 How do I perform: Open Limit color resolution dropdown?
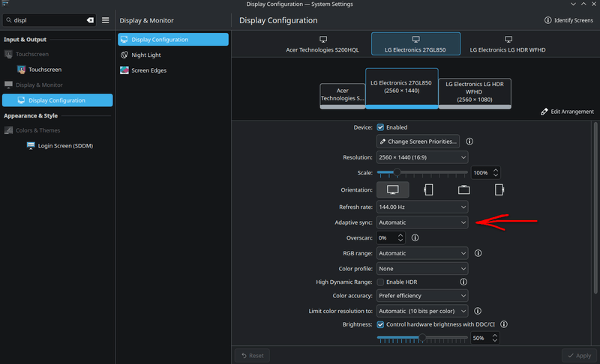pyautogui.click(x=422, y=312)
